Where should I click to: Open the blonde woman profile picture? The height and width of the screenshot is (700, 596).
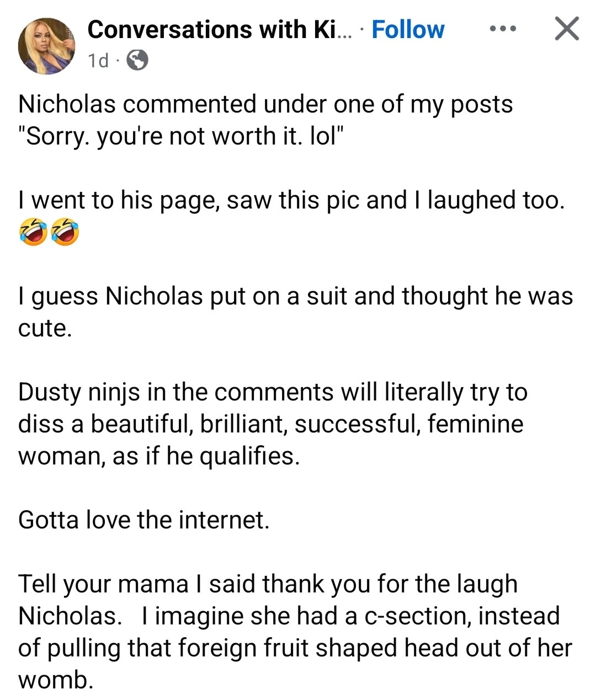tap(46, 46)
